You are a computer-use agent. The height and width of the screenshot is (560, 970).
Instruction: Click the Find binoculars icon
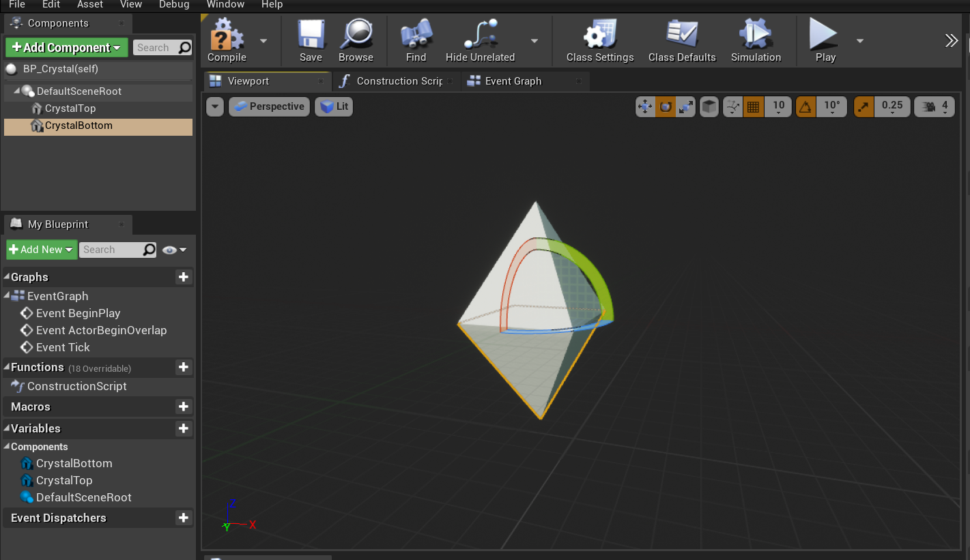click(x=416, y=34)
